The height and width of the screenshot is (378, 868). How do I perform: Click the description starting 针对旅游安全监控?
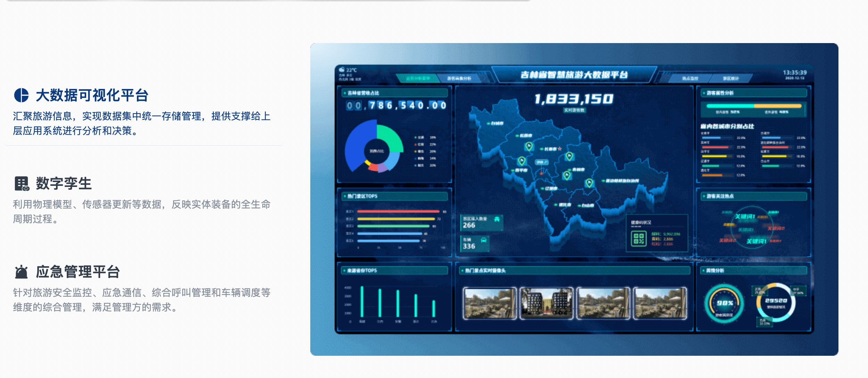pyautogui.click(x=142, y=300)
